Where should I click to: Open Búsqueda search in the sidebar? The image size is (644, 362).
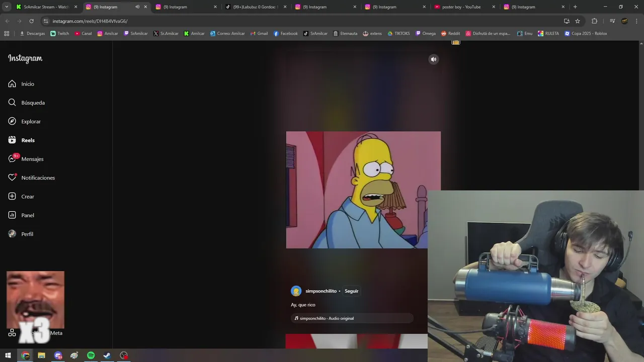(26, 103)
